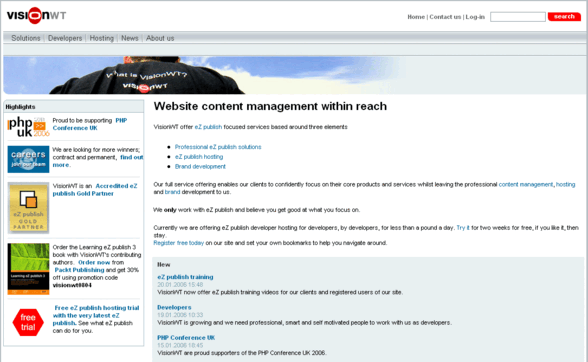Open the Packt Publishing link
The image size is (588, 362).
point(80,270)
